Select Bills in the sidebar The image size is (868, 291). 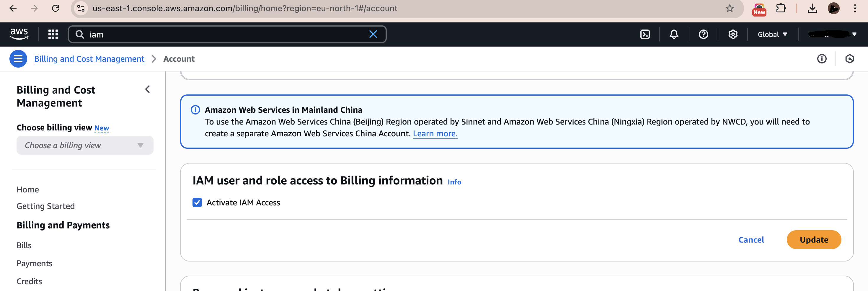tap(24, 245)
